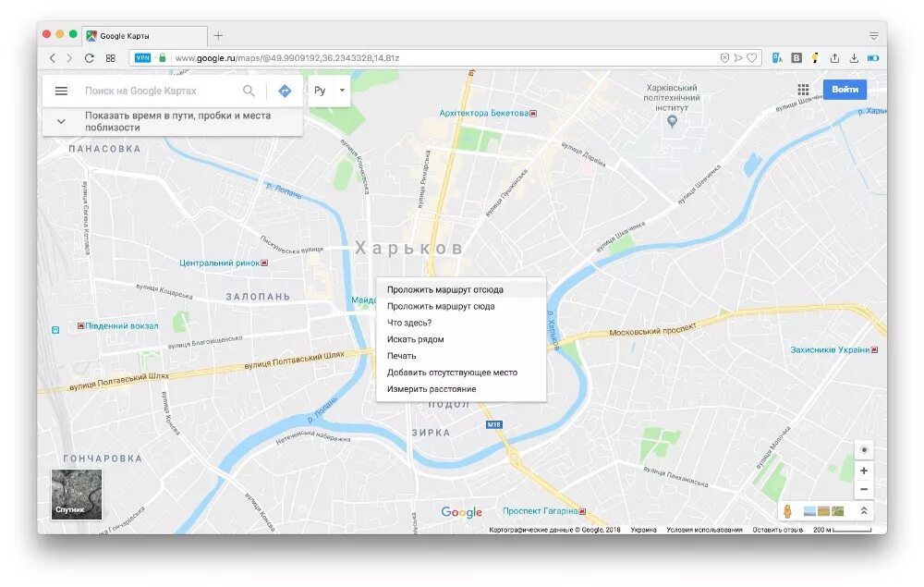Click the share icon in the toolbar
The width and height of the screenshot is (924, 587).
tap(834, 57)
